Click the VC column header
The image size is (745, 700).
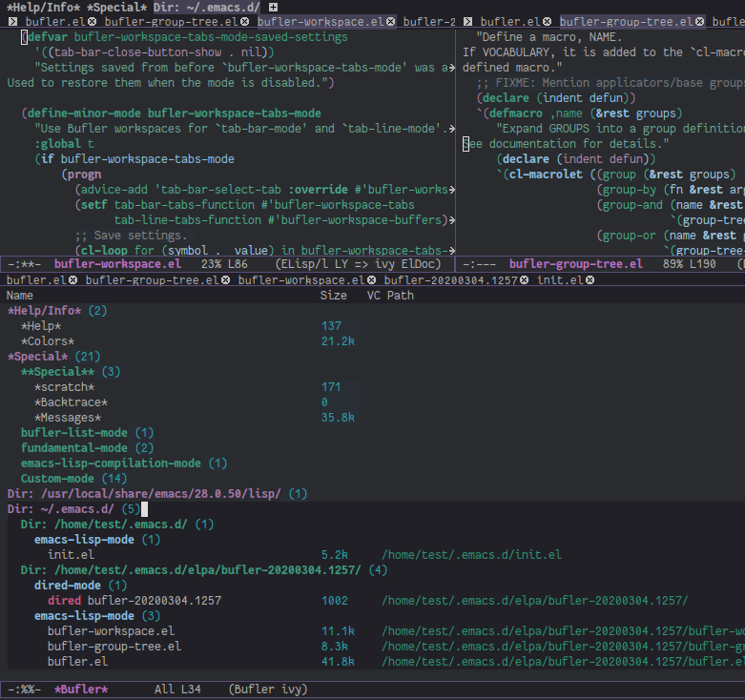click(x=373, y=296)
